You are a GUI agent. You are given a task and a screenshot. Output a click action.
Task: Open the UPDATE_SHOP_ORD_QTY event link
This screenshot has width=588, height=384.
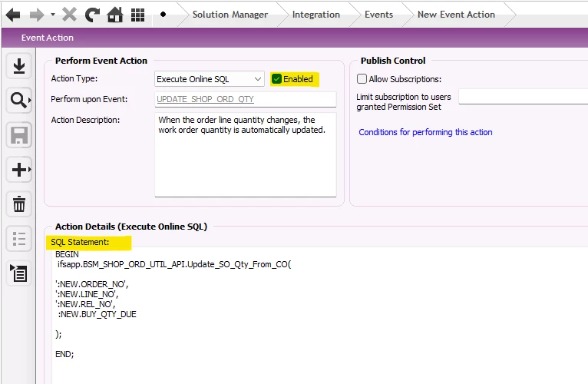click(205, 99)
